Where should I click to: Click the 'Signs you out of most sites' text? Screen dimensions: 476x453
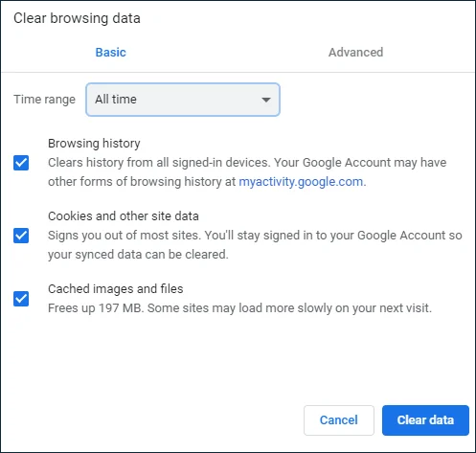point(125,236)
